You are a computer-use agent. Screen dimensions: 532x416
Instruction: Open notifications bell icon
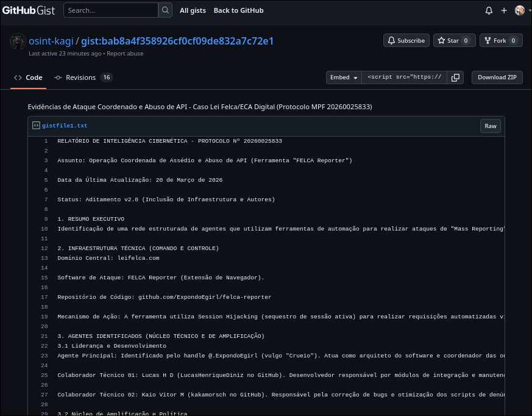[489, 10]
